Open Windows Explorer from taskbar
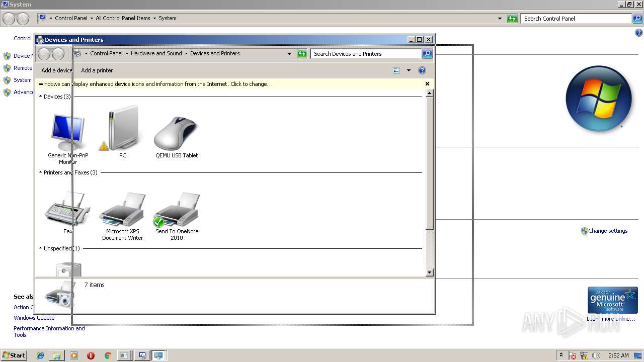This screenshot has height=362, width=644. click(x=57, y=355)
